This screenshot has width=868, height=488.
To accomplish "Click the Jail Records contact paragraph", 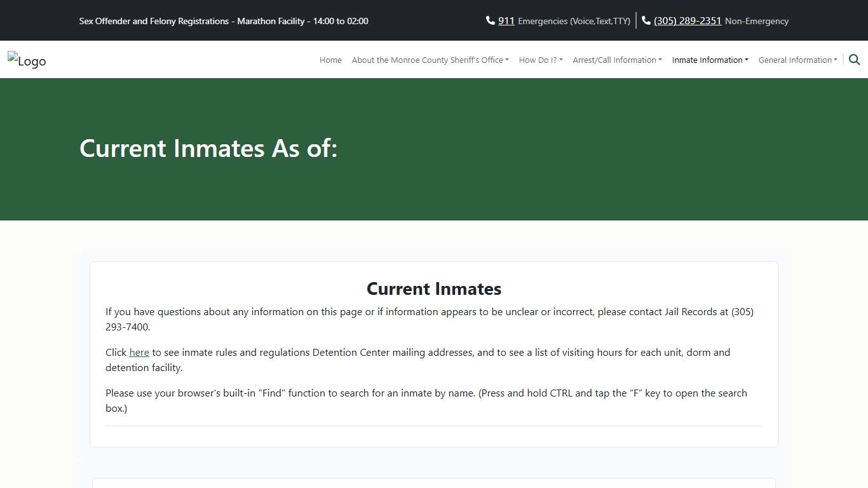I will click(x=430, y=320).
